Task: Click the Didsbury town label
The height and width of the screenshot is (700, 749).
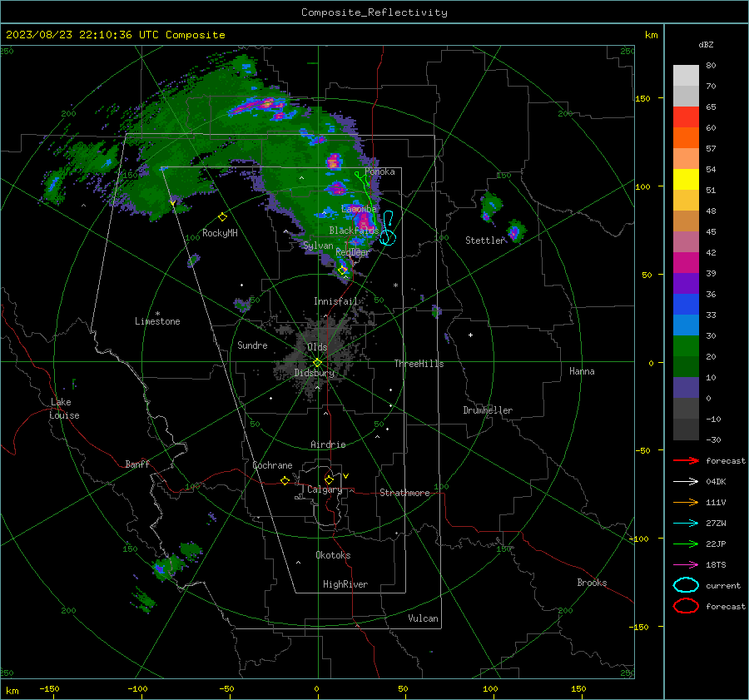Action: pyautogui.click(x=314, y=373)
